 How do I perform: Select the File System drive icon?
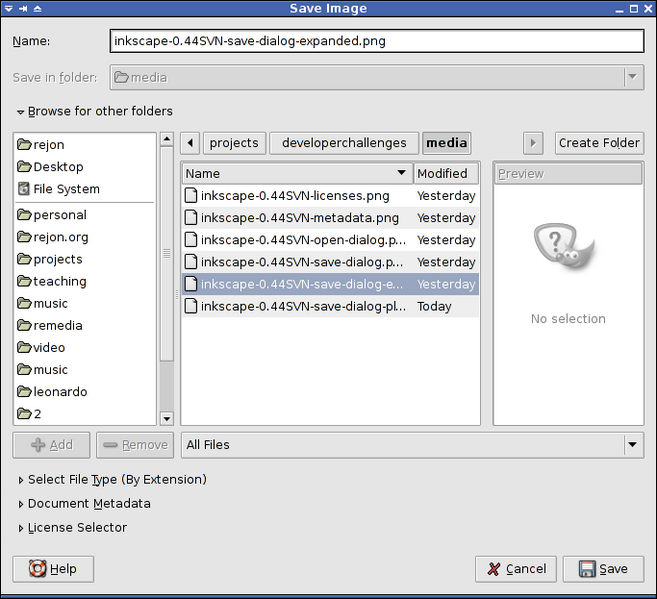24,189
